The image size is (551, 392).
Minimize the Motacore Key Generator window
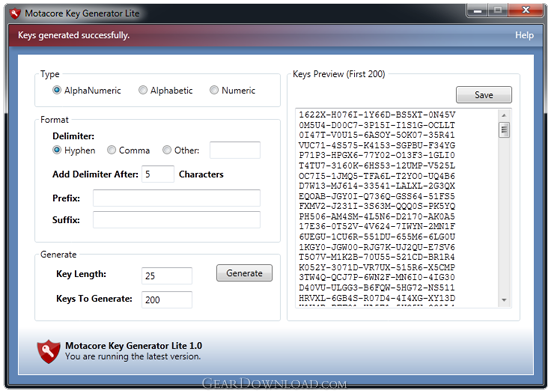477,11
